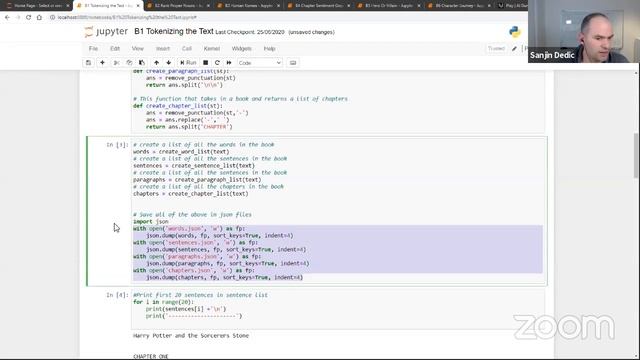The height and width of the screenshot is (360, 640).
Task: Move selected cell up arrow
Action: tap(156, 63)
